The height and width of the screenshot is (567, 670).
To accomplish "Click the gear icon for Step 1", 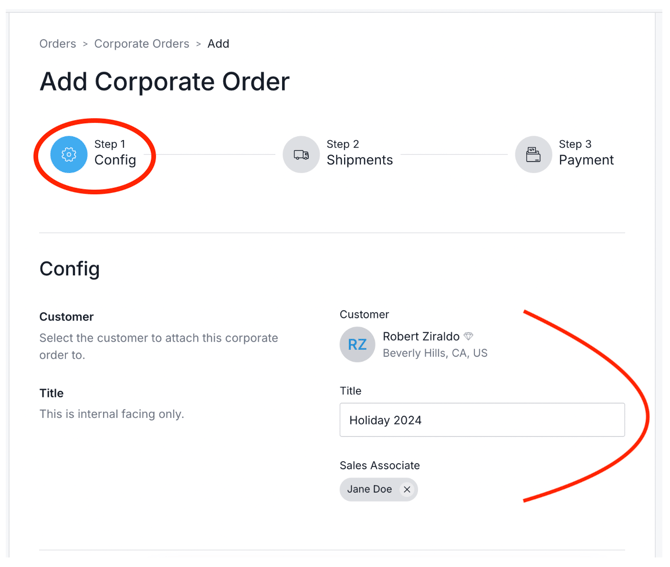I will coord(69,155).
